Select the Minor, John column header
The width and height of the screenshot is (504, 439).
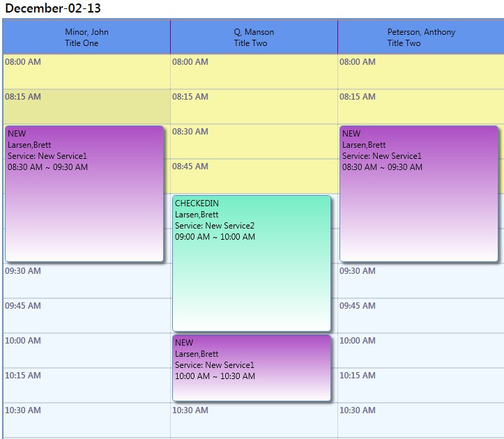pyautogui.click(x=86, y=37)
